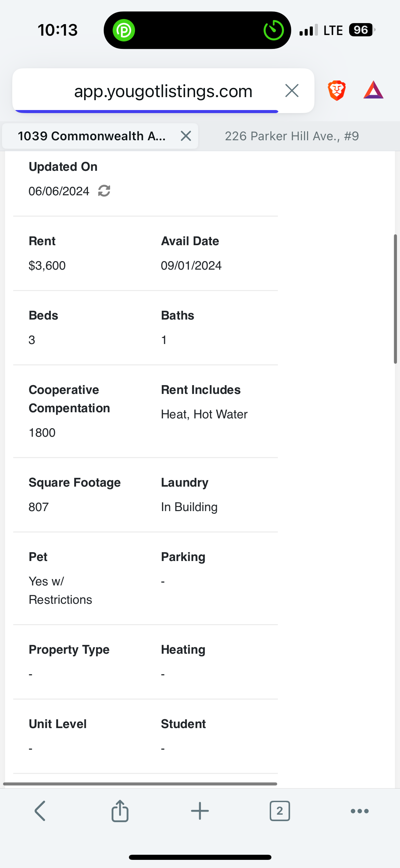Viewport: 400px width, 868px height.
Task: Open a new tab with plus icon
Action: [200, 811]
